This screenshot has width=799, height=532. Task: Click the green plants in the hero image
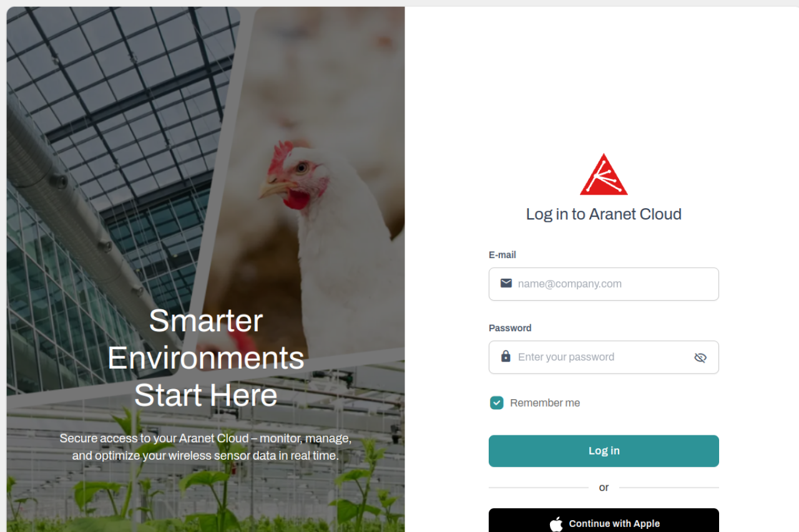(x=206, y=499)
